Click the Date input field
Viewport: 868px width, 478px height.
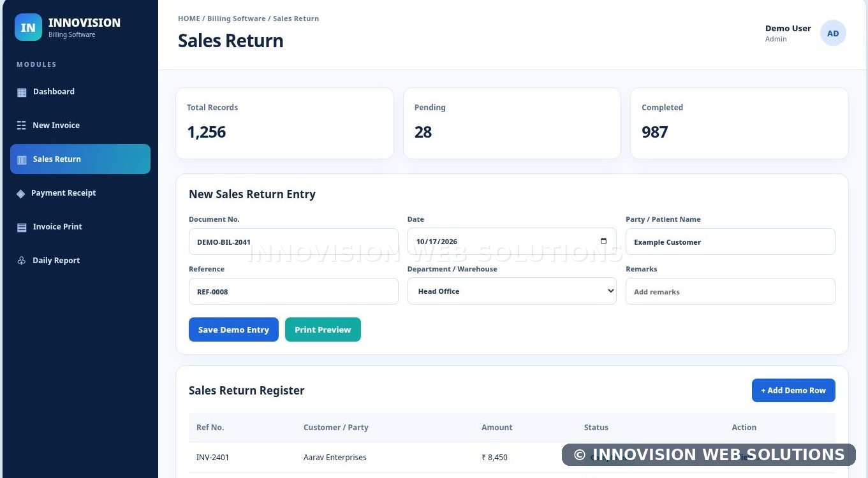[512, 242]
